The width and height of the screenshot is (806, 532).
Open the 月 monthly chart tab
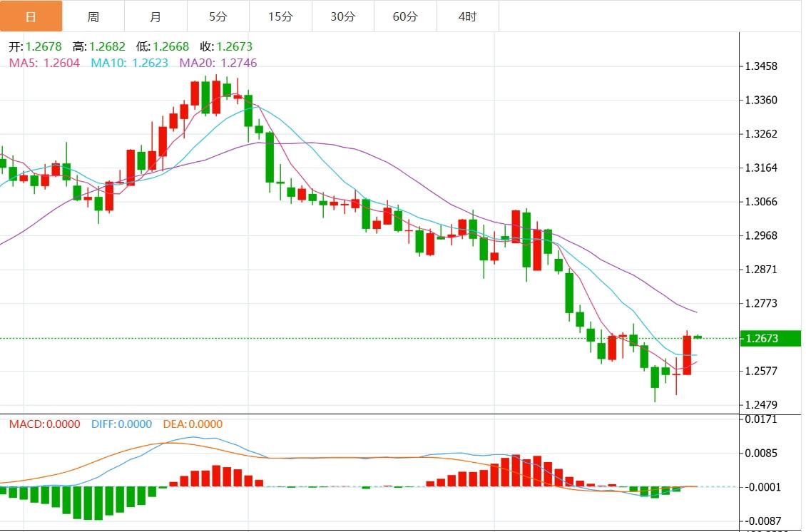click(x=155, y=16)
